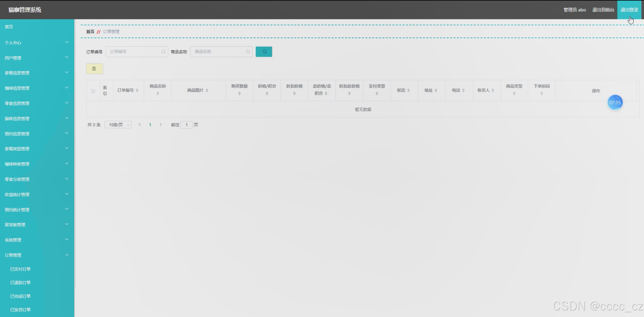Click the teal search magnifier button
Viewport: 644px width, 317px height.
click(264, 52)
